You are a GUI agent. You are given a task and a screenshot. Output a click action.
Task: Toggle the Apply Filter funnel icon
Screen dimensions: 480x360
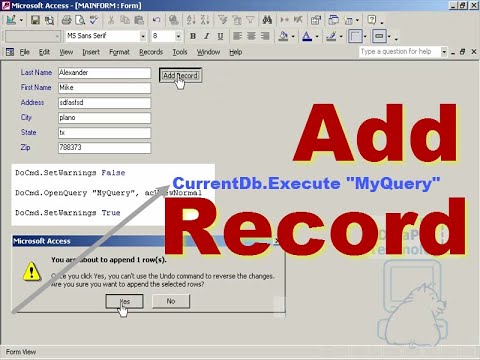[x=250, y=20]
